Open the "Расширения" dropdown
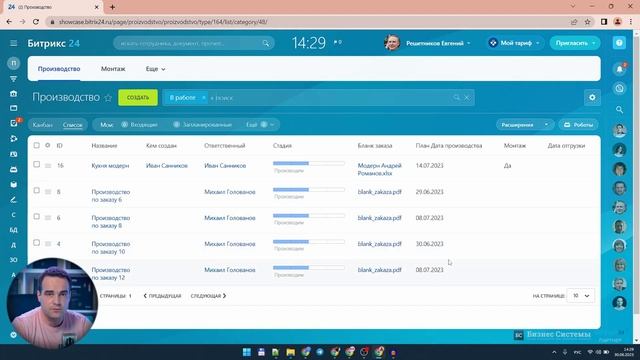Screen dimensions: 640x360 tap(524, 125)
